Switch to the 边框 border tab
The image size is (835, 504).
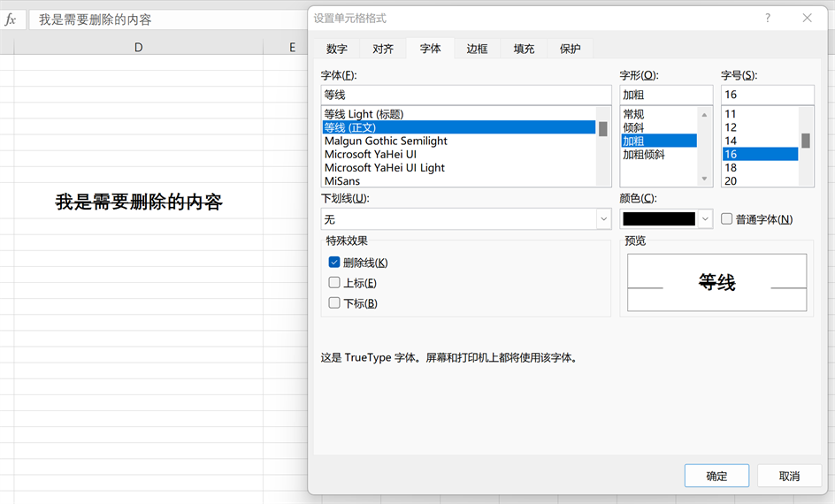(477, 50)
